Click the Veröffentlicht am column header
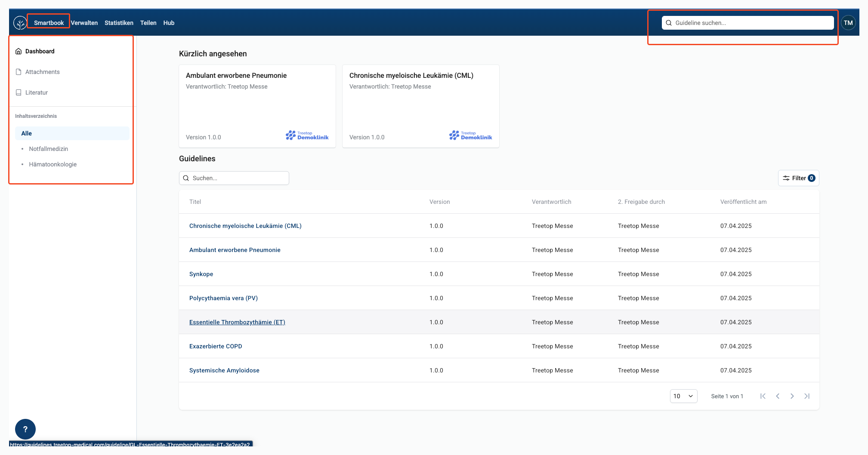 [x=743, y=202]
